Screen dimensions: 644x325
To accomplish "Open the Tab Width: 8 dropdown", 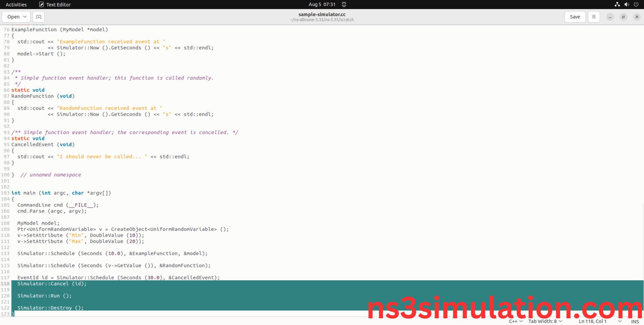I will (x=545, y=321).
